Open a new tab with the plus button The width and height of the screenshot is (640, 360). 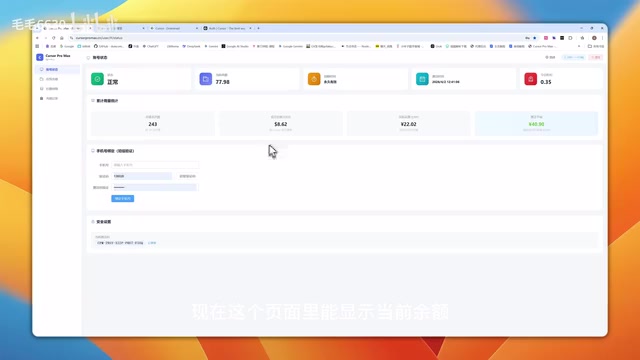click(x=258, y=28)
